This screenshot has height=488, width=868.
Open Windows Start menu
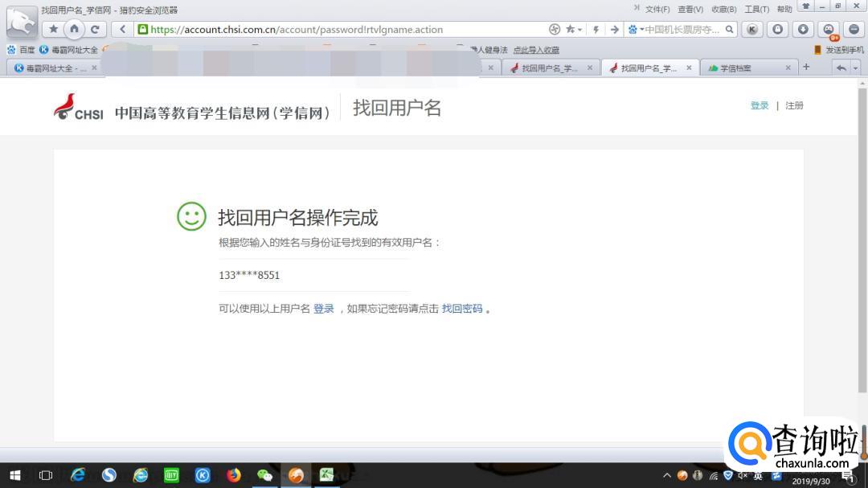[x=15, y=475]
